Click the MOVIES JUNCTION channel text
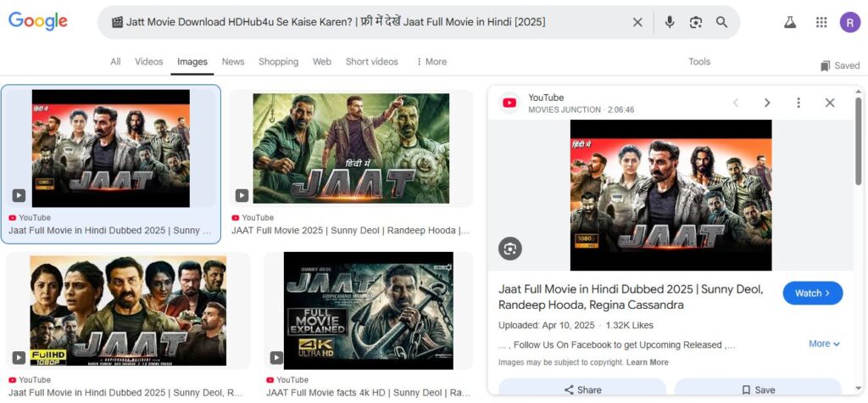The width and height of the screenshot is (868, 403). 565,109
